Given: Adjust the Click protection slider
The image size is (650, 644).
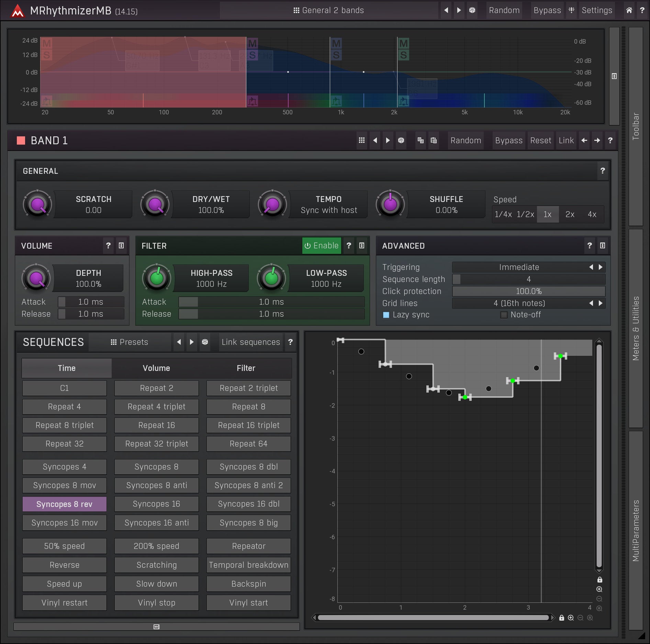Looking at the screenshot, I should (x=528, y=291).
